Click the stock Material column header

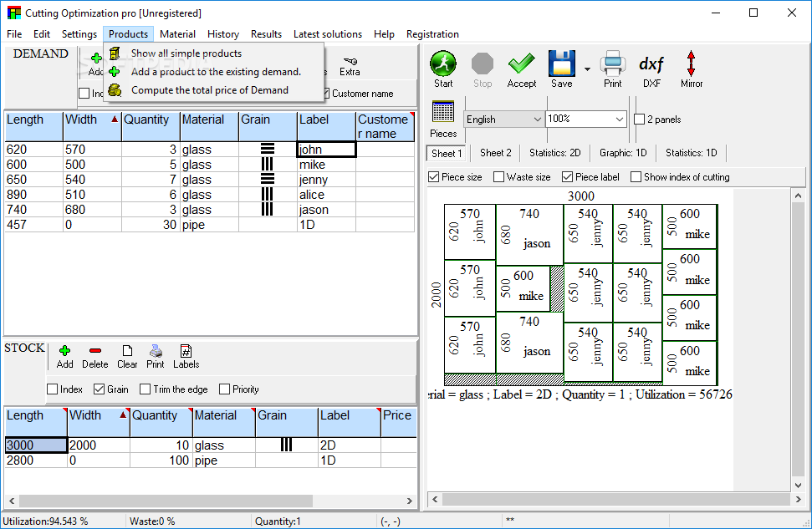(x=224, y=422)
